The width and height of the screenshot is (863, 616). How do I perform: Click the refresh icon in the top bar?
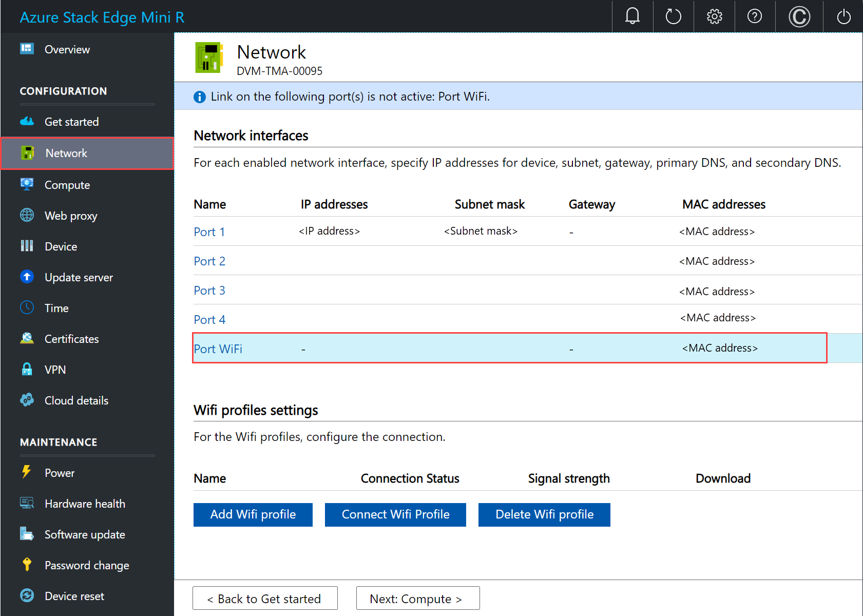point(673,16)
